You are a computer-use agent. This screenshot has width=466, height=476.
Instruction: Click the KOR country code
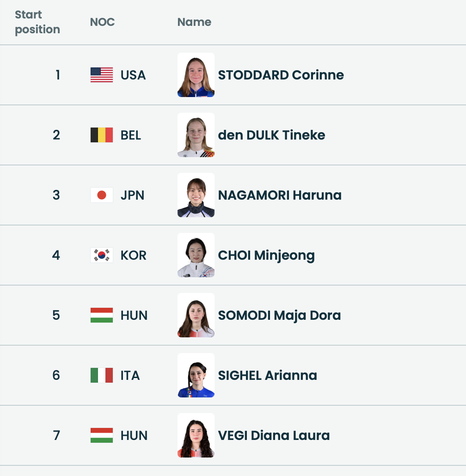[x=133, y=255]
